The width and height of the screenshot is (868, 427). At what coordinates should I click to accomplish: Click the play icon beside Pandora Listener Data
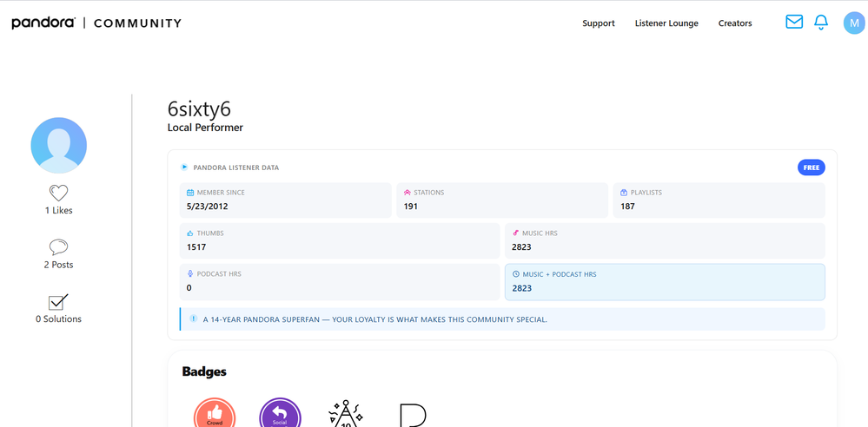tap(184, 167)
